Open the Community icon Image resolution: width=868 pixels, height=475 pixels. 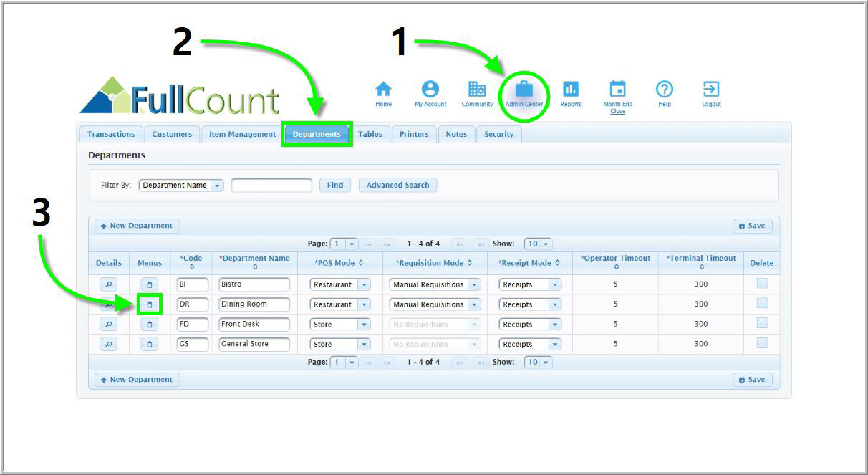pyautogui.click(x=477, y=90)
